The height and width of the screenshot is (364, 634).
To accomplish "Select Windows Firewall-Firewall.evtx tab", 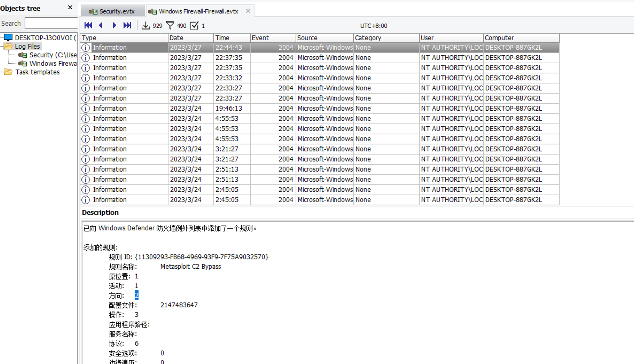I will tap(198, 11).
